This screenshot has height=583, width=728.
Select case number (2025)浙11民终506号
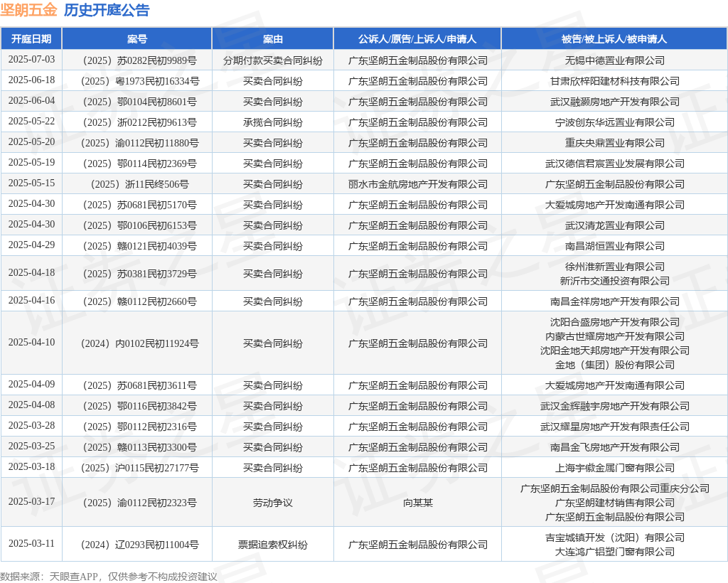pyautogui.click(x=137, y=184)
